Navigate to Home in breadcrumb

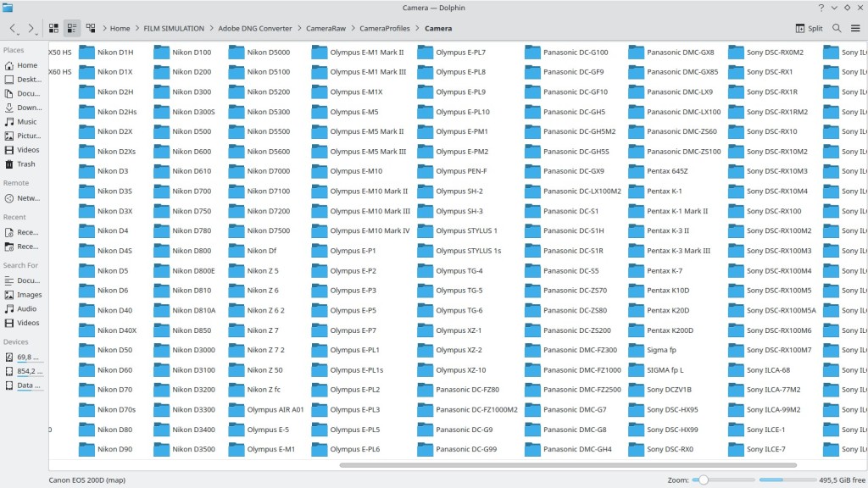click(x=120, y=28)
